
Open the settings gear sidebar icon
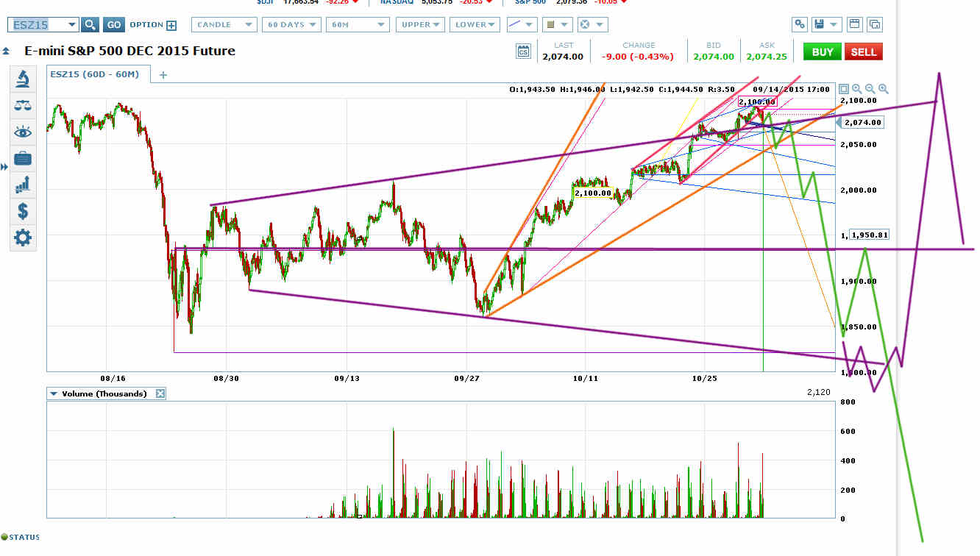click(23, 238)
